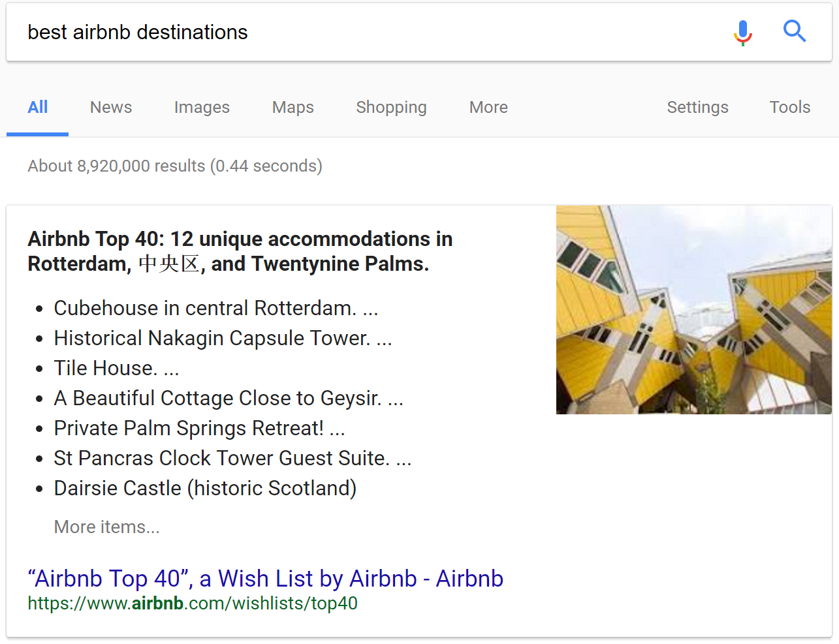The width and height of the screenshot is (839, 644).
Task: Select the Dairsie Castle list entry
Action: coord(204,488)
